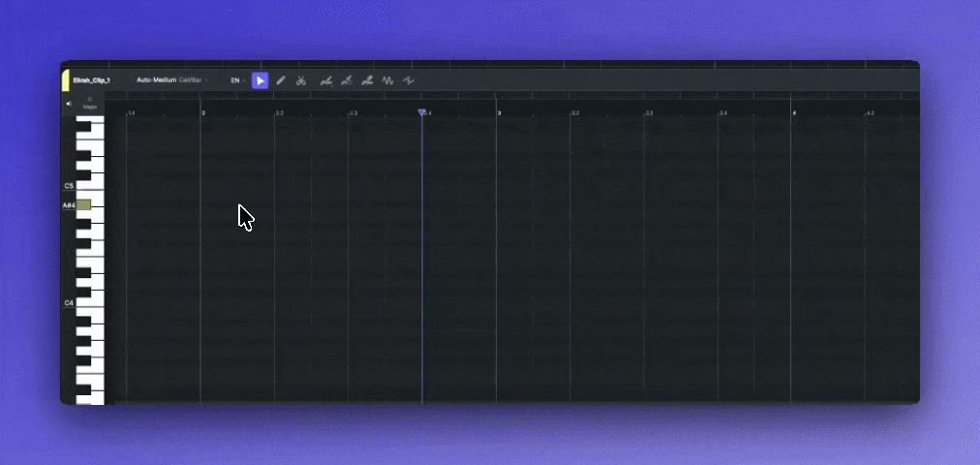Image resolution: width=980 pixels, height=465 pixels.
Task: Select the pencil draw tool
Action: (281, 80)
